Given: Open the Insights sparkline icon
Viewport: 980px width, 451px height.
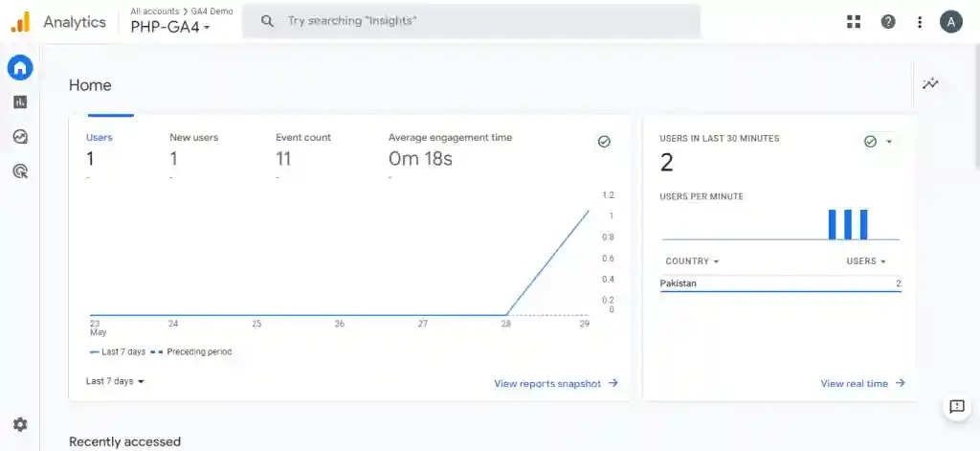Looking at the screenshot, I should tap(930, 83).
